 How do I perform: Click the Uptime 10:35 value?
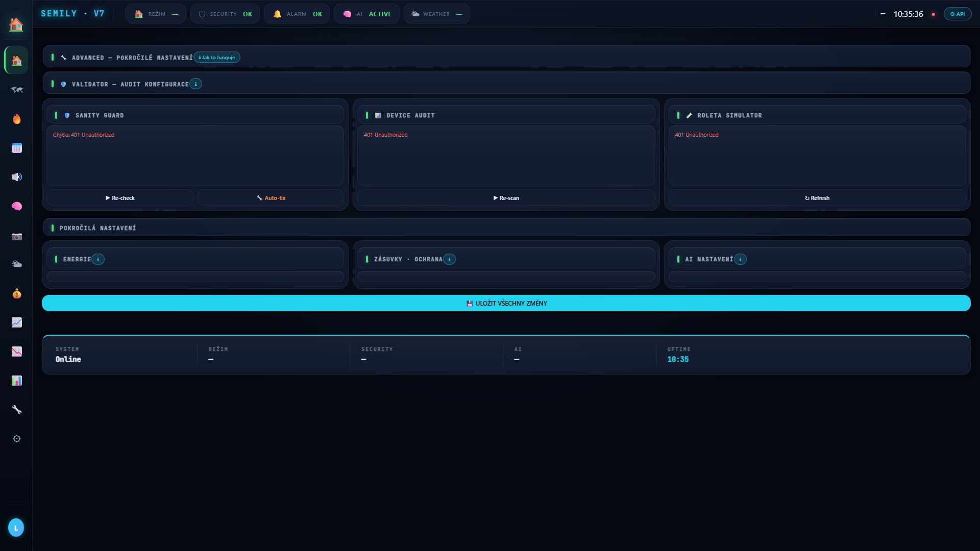(x=678, y=359)
